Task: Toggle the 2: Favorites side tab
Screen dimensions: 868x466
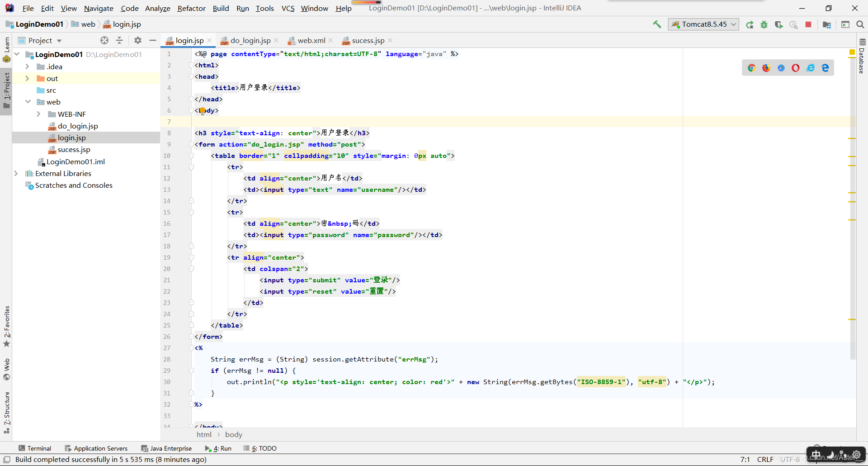Action: pos(6,327)
